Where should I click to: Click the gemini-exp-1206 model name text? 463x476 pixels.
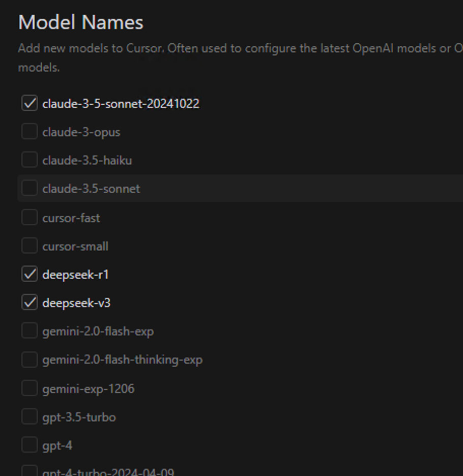(89, 389)
